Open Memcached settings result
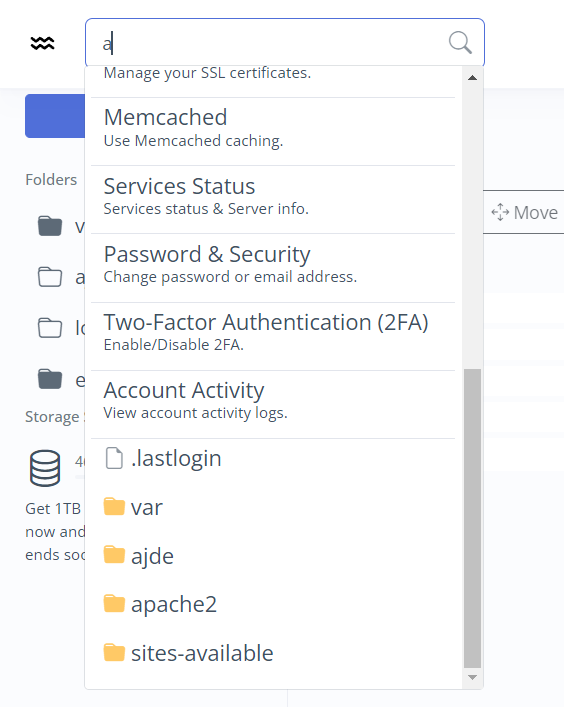This screenshot has width=564, height=707. pyautogui.click(x=273, y=128)
